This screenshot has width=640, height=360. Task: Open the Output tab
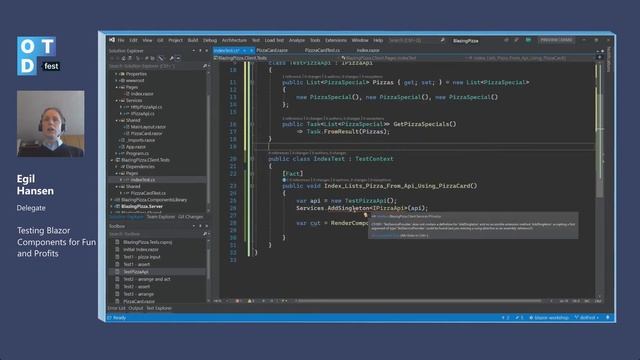[x=136, y=308]
